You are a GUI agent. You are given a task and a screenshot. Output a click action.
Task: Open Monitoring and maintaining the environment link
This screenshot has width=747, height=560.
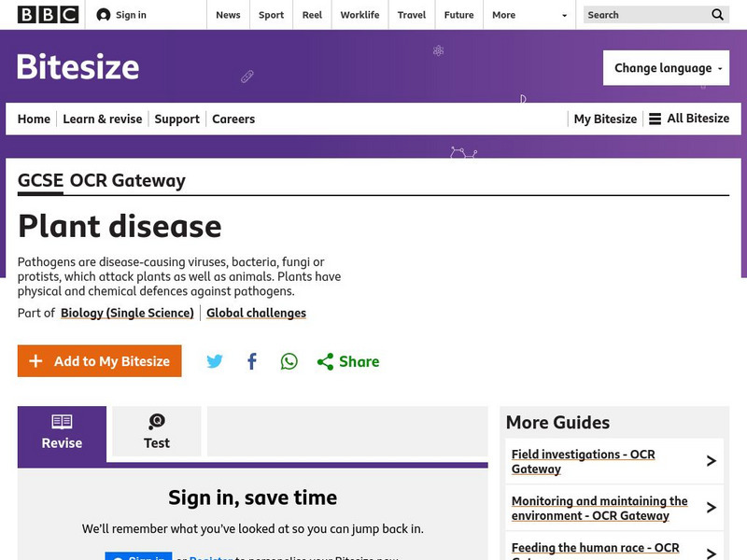(599, 508)
